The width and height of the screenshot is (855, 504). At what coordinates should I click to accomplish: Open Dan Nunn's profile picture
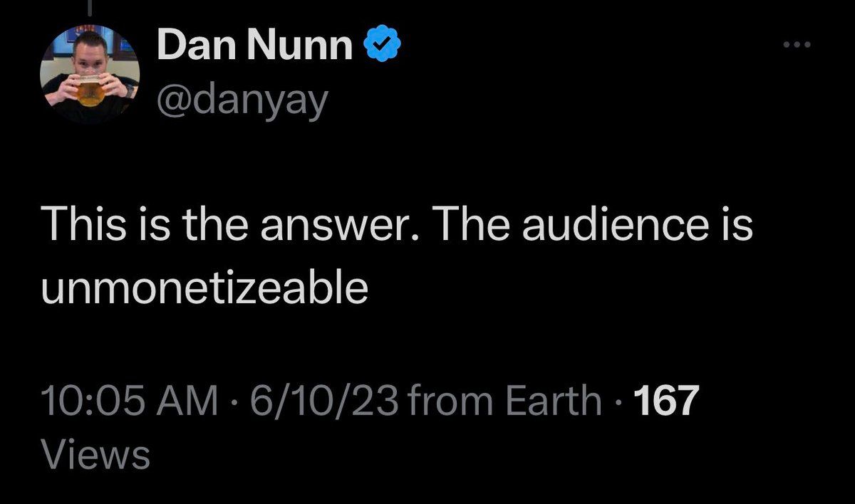90,73
